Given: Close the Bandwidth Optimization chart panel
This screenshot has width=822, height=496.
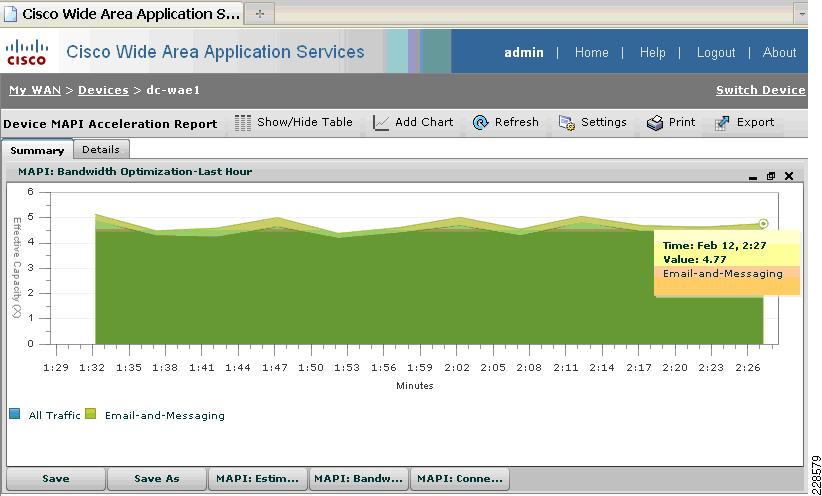Looking at the screenshot, I should (789, 176).
